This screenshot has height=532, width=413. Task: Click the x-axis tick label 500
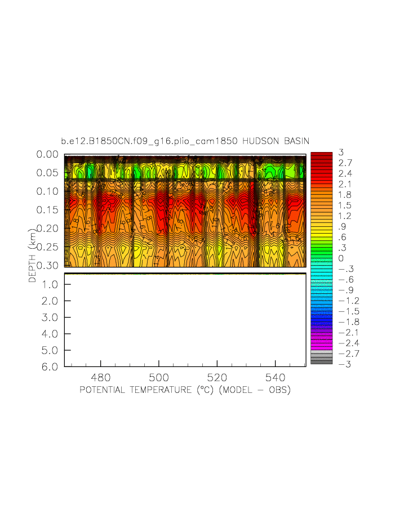tap(159, 378)
